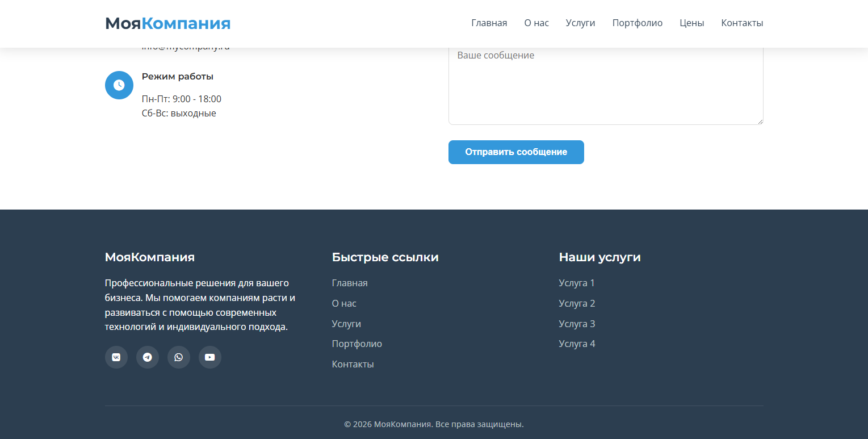Select Услуга 4 in the footer
The image size is (868, 439).
(577, 344)
